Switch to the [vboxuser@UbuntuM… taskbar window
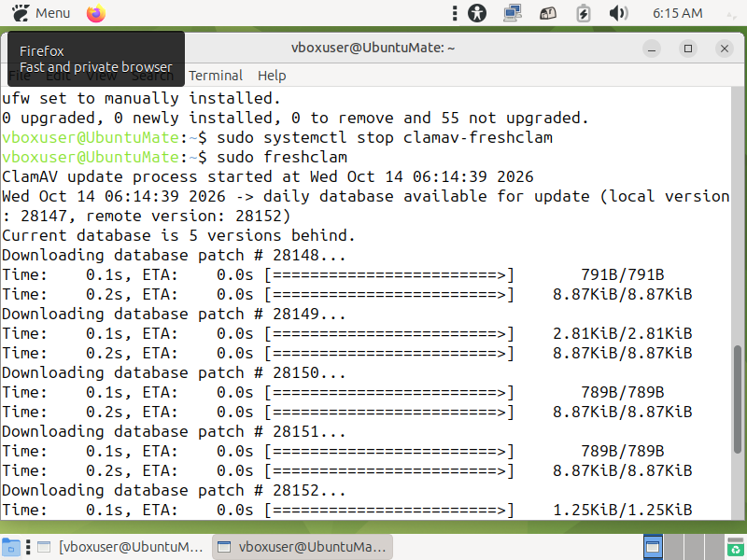747x560 pixels. tap(121, 547)
